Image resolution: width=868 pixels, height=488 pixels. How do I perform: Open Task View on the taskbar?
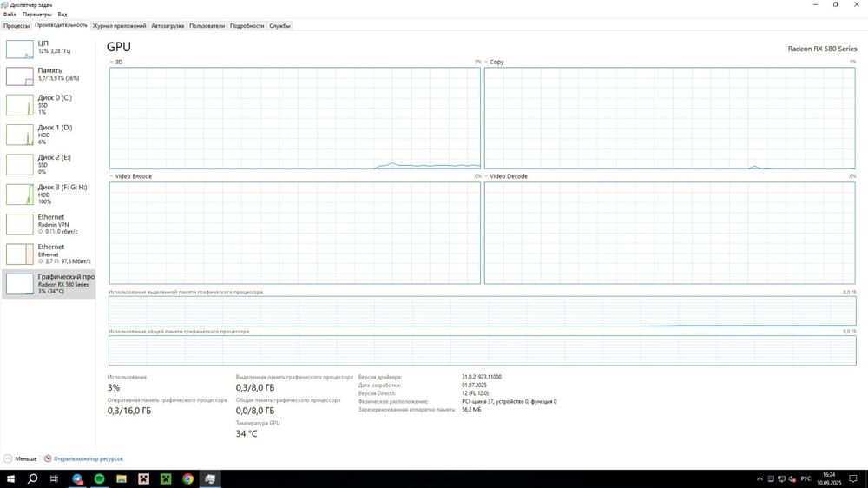(54, 478)
